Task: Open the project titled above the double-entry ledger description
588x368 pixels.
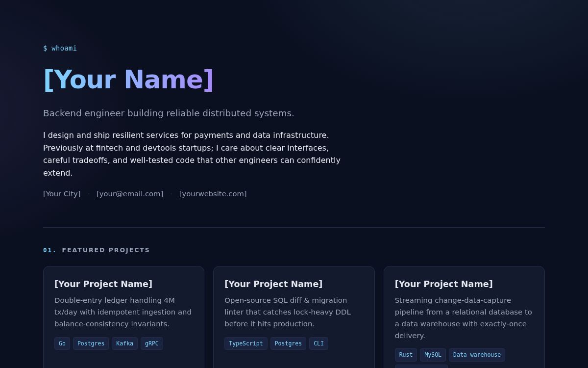Action: 103,284
